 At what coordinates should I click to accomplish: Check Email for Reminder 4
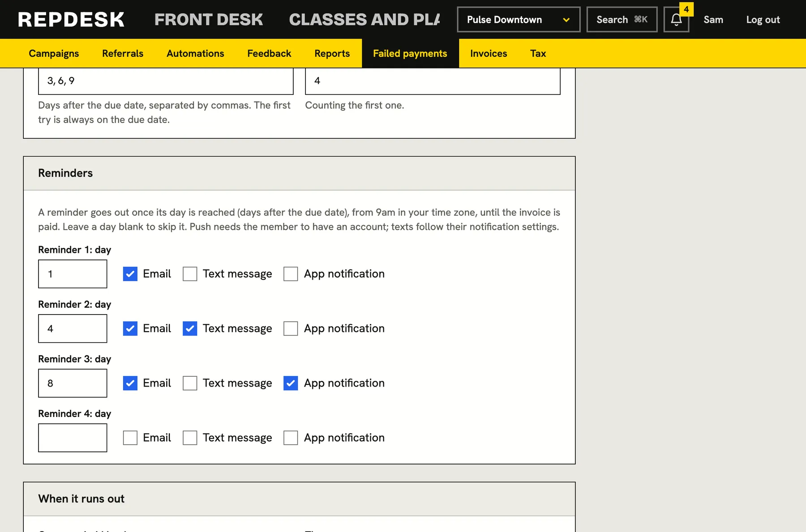coord(130,438)
